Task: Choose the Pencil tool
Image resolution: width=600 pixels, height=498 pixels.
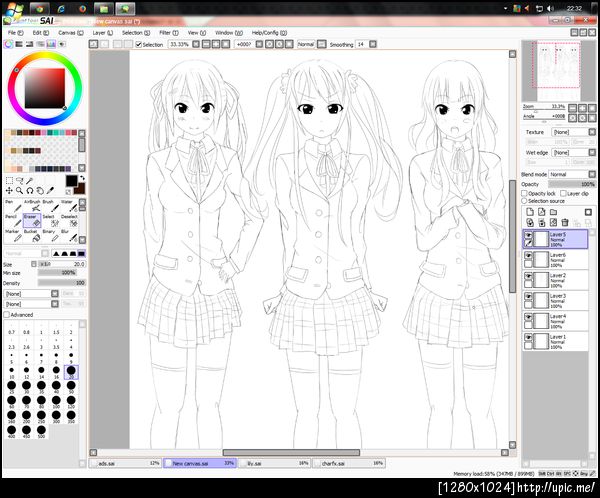Action: click(13, 220)
